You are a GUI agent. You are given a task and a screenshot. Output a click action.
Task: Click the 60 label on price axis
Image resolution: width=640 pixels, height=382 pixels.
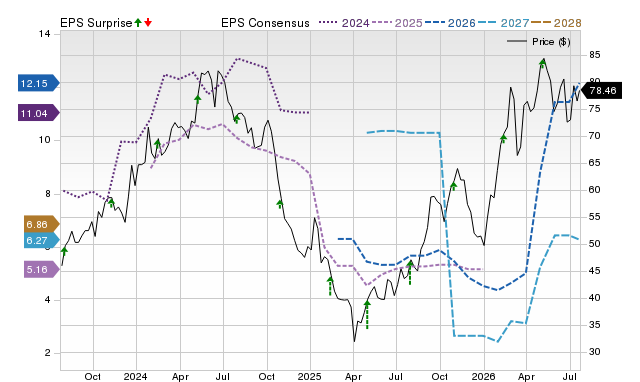(x=594, y=189)
